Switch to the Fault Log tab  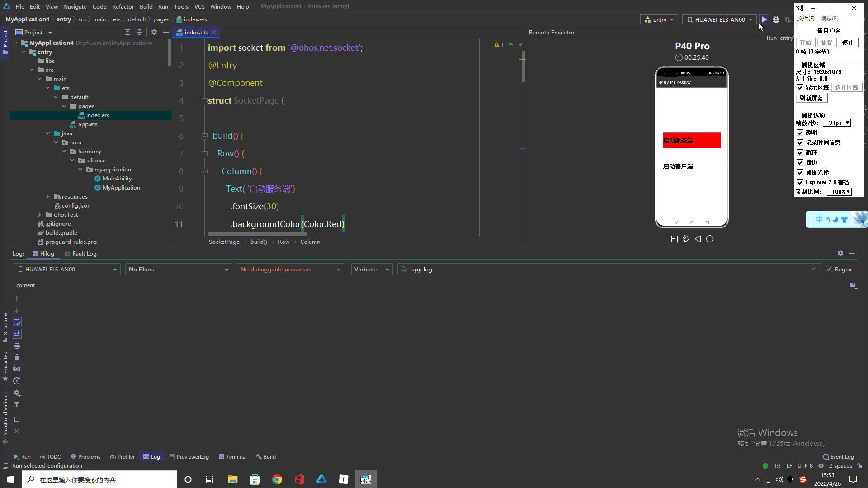81,253
